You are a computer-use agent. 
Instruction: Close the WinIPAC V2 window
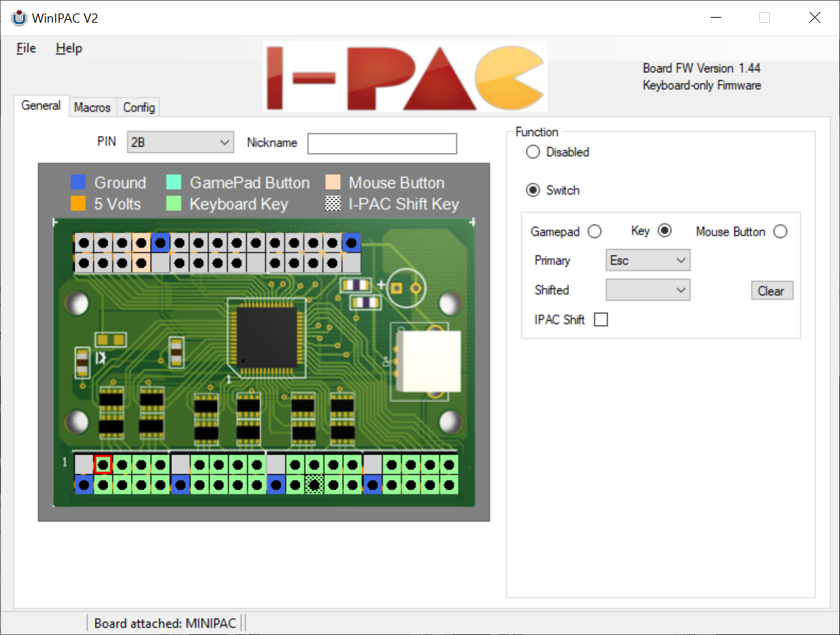(815, 18)
